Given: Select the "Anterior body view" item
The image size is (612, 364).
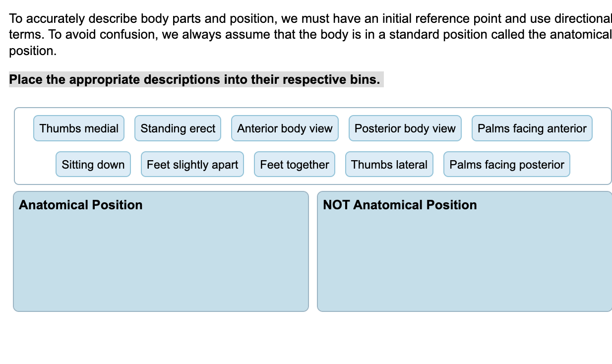Looking at the screenshot, I should point(285,128).
